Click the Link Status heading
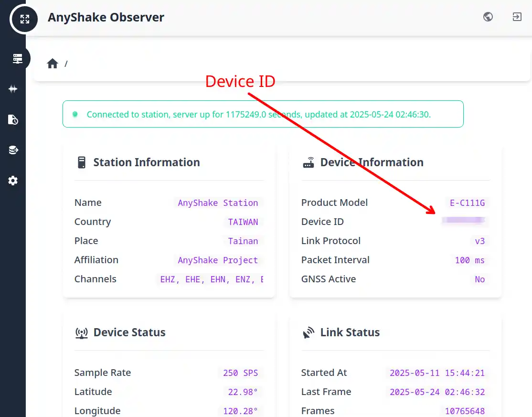Viewport: 532px width, 417px height. (x=350, y=332)
